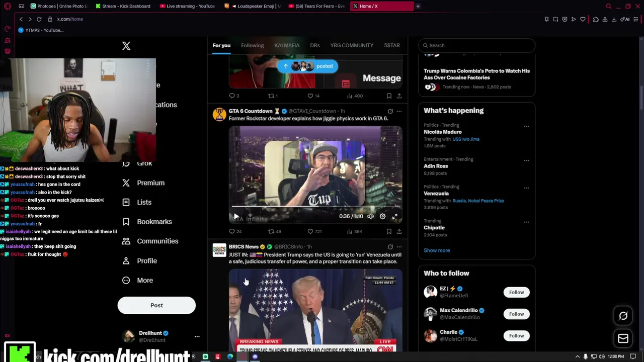Open More menu in the sidebar

tap(137, 281)
